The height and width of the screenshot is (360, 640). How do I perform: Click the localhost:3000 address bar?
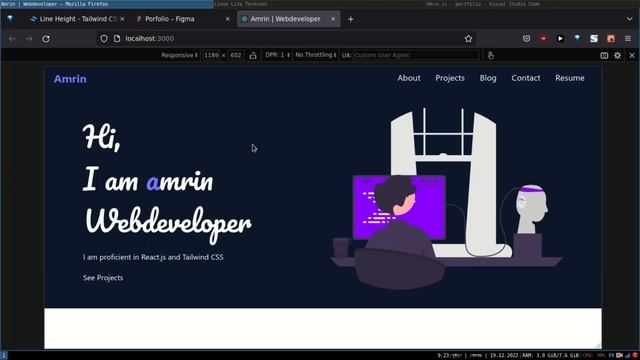286,38
